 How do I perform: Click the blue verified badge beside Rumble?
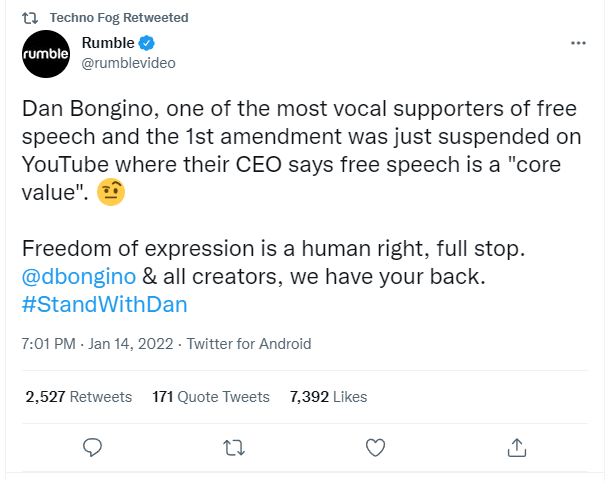tap(147, 43)
